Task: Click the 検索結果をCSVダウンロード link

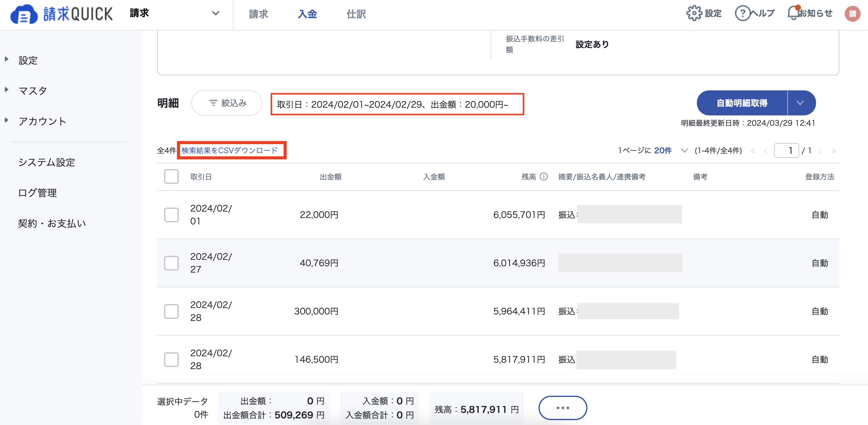Action: pos(230,151)
